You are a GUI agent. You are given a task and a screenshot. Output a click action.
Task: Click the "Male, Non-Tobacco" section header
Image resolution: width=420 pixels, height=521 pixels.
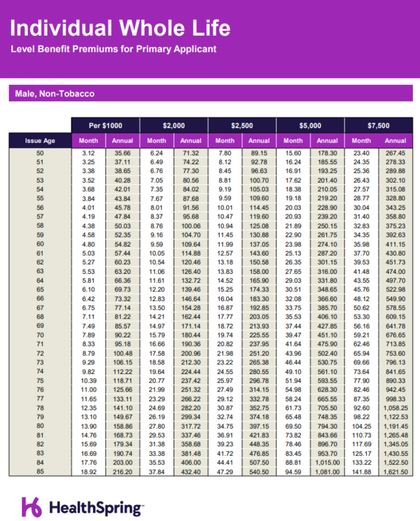[211, 93]
